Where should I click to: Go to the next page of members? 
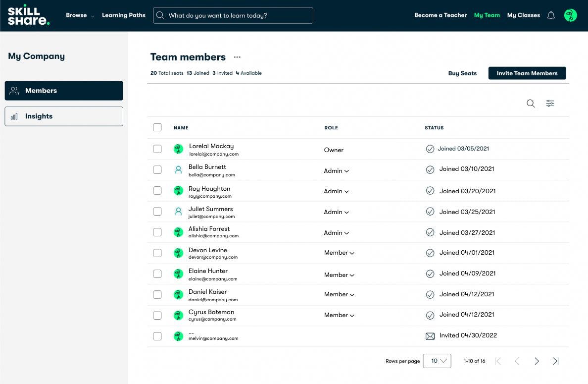pos(537,361)
